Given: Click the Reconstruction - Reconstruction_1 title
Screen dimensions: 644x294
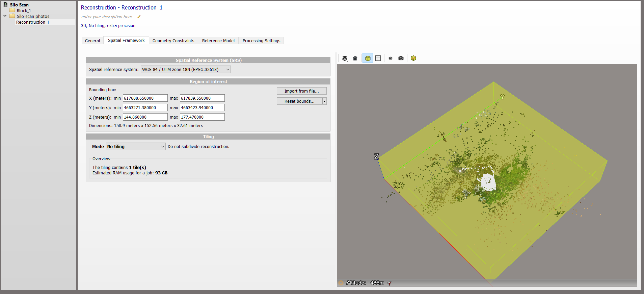Looking at the screenshot, I should (x=122, y=7).
